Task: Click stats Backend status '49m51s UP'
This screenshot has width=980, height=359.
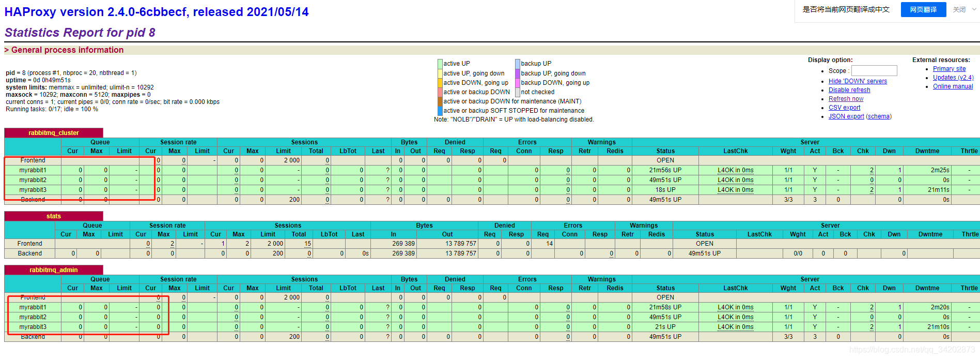Action: [705, 253]
